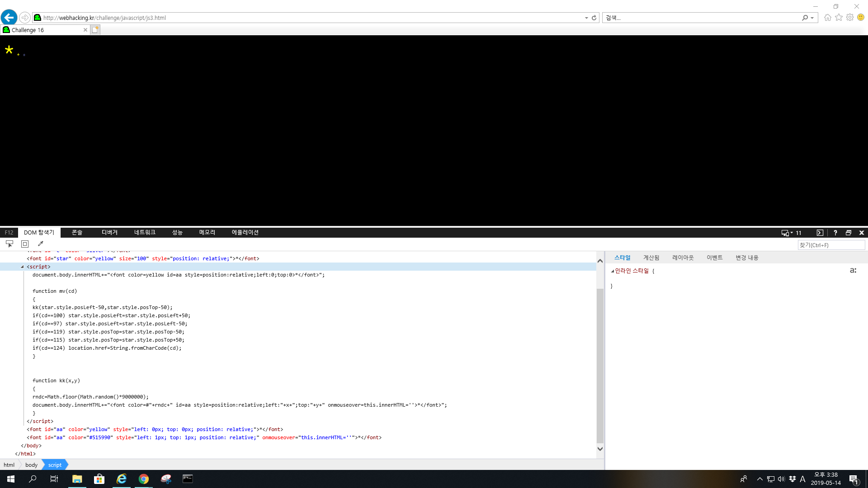Select the font id="aa" color="yellow" line

tap(155, 429)
